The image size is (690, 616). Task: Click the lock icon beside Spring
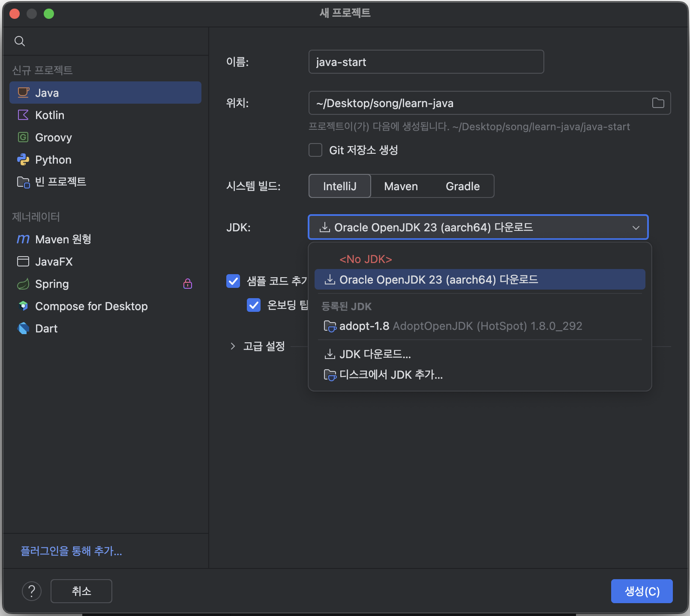coord(188,284)
